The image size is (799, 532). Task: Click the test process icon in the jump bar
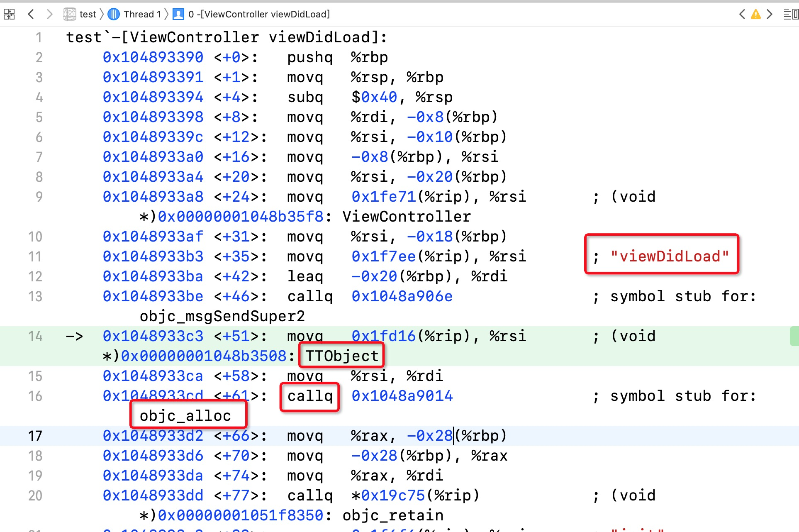[x=69, y=14]
